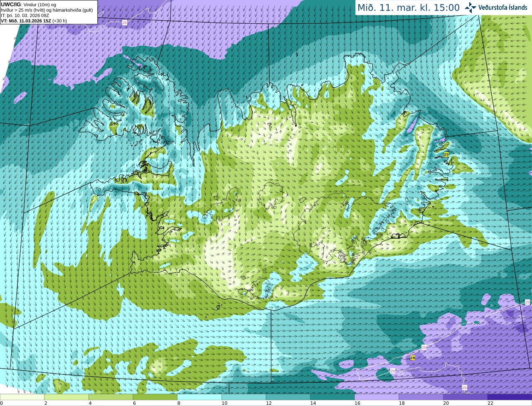Click the legend scale number 10
Image resolution: width=532 pixels, height=406 pixels.
[224, 403]
